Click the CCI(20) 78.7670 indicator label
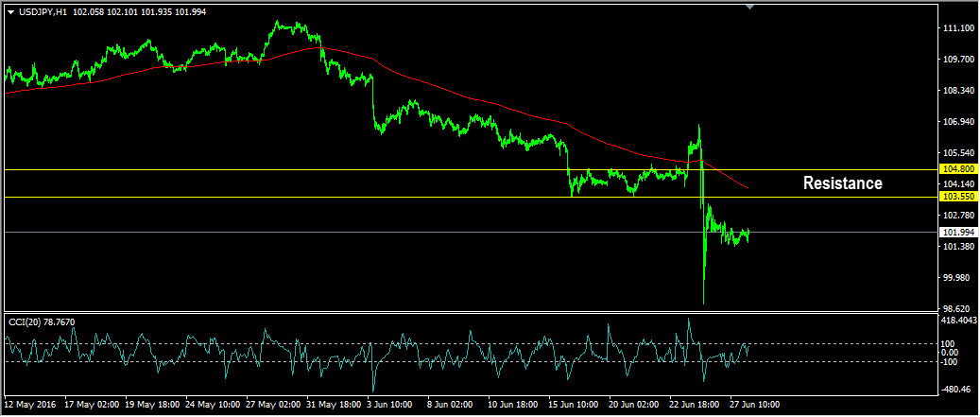Viewport: 980px width, 417px height. pyautogui.click(x=42, y=321)
